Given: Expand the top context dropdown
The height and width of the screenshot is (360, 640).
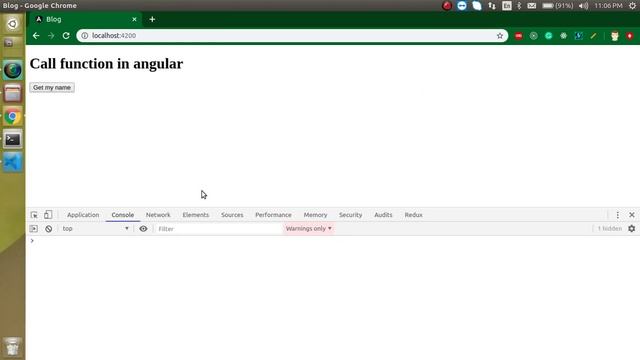Looking at the screenshot, I should (x=96, y=229).
